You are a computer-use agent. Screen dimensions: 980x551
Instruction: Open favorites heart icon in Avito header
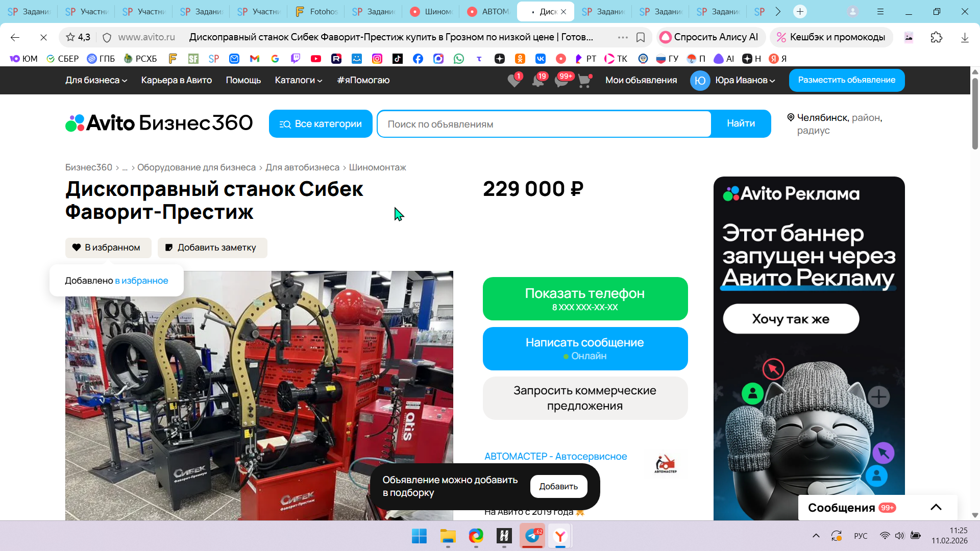pyautogui.click(x=514, y=81)
